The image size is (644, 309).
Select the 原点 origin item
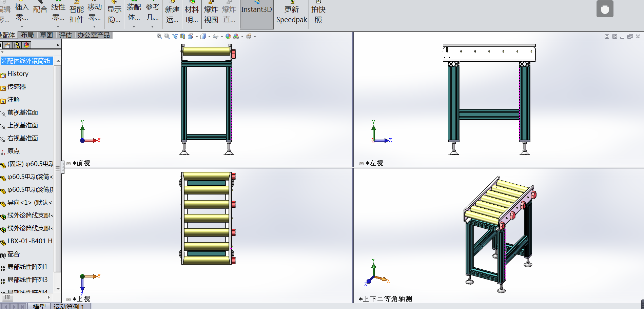pyautogui.click(x=14, y=151)
